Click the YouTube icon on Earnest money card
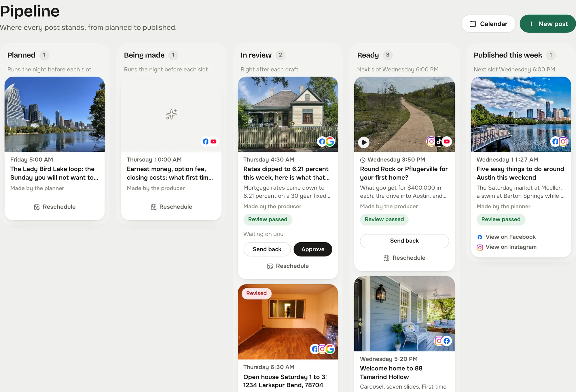Viewport: 576px width, 392px height. (213, 141)
